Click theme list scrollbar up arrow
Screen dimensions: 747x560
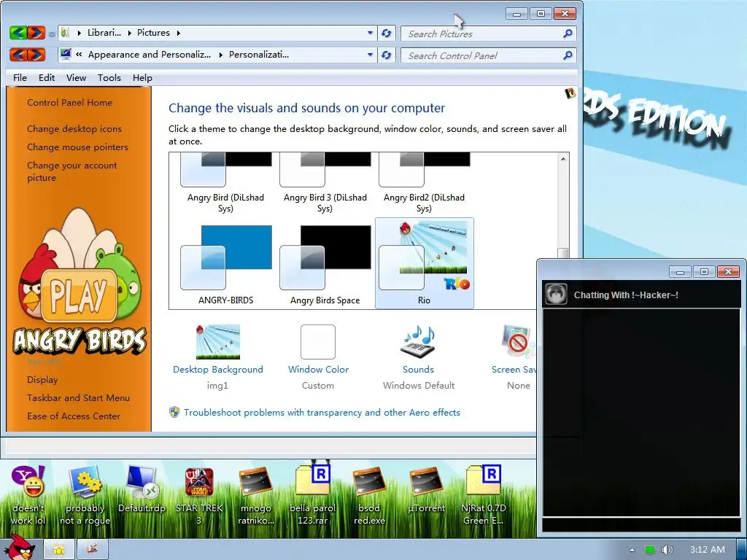click(563, 159)
